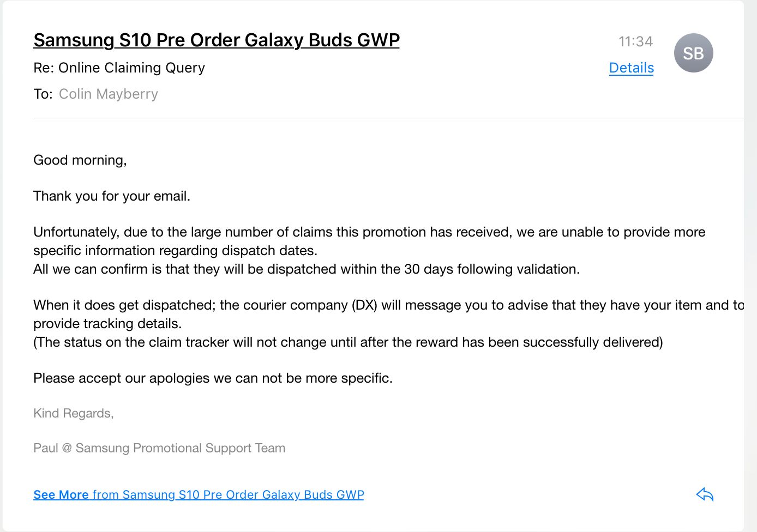Click sender name Samsung S10 Pre Order header
Viewport: 757px width, 532px height.
click(217, 40)
